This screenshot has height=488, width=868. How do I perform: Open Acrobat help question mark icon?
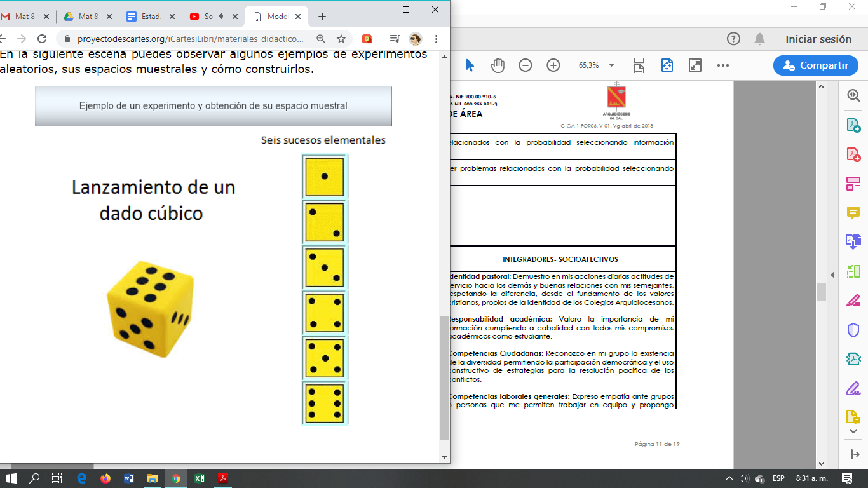(x=733, y=39)
